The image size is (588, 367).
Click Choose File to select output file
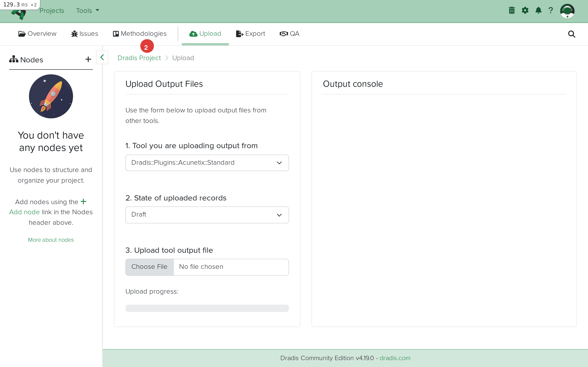pyautogui.click(x=149, y=267)
